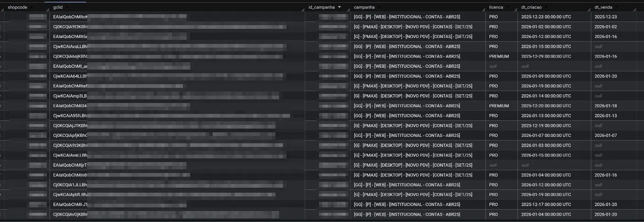Select gclid cell starting Cj0KCQiApfjKBh
The height and width of the screenshot is (222, 644).
(x=177, y=135)
